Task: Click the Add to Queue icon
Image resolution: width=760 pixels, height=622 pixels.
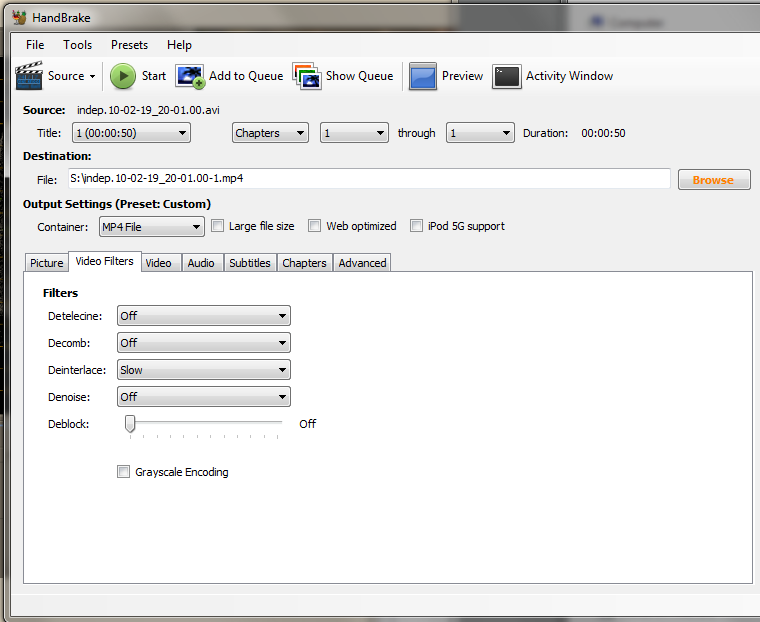Action: point(190,76)
